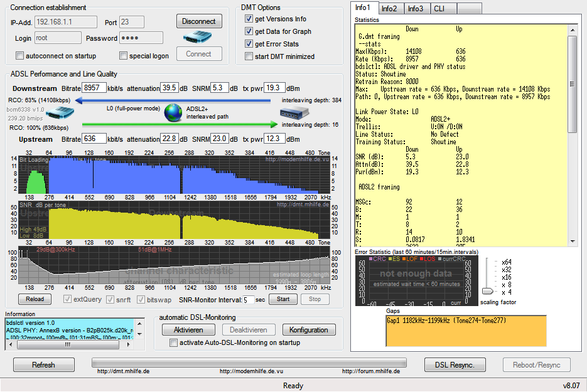
Task: Click the Statistics scrollbar up arrow
Action: [x=573, y=29]
